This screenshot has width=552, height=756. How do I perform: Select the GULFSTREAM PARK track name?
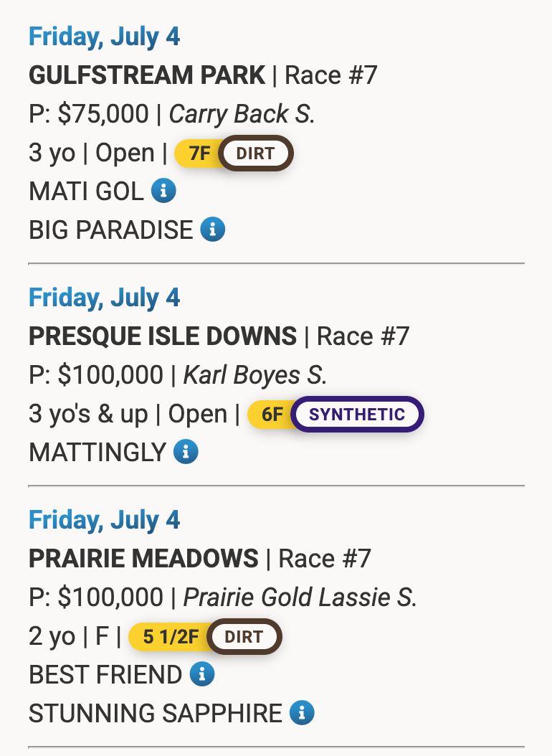pos(147,75)
